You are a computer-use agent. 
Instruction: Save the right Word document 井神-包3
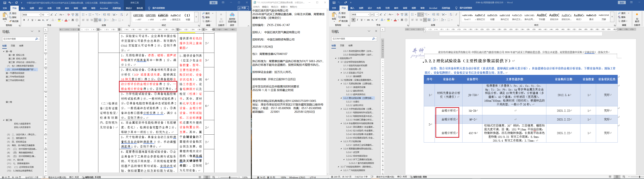point(334,3)
